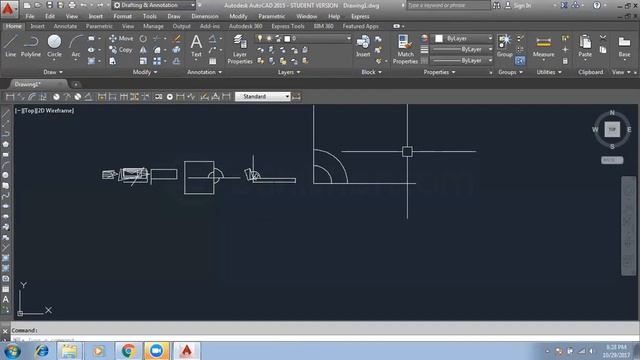Expand the Annotation panel
The image size is (640, 360).
coord(204,72)
